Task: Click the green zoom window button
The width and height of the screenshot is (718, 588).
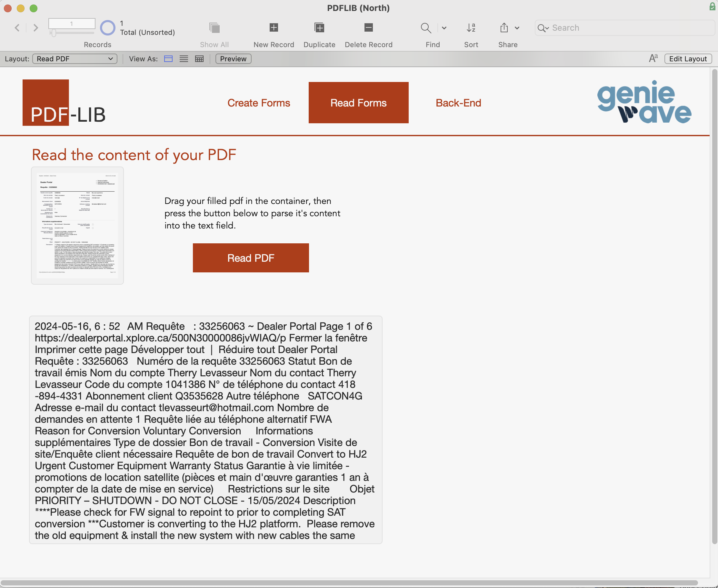Action: pos(34,8)
